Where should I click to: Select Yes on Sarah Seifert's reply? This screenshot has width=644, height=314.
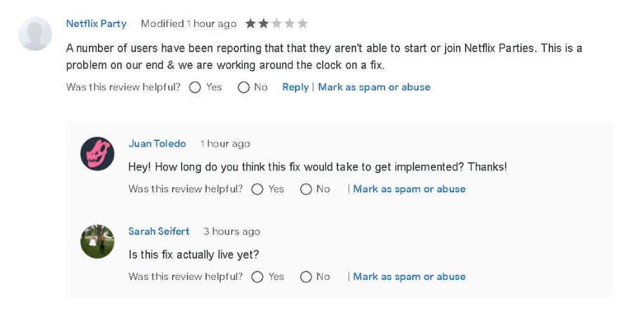click(x=258, y=277)
